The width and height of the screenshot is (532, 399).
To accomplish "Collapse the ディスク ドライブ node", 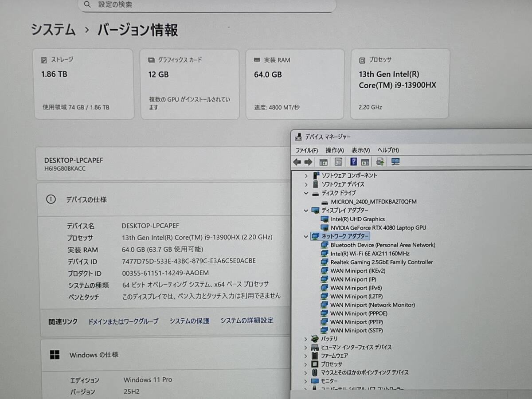I will pyautogui.click(x=306, y=193).
